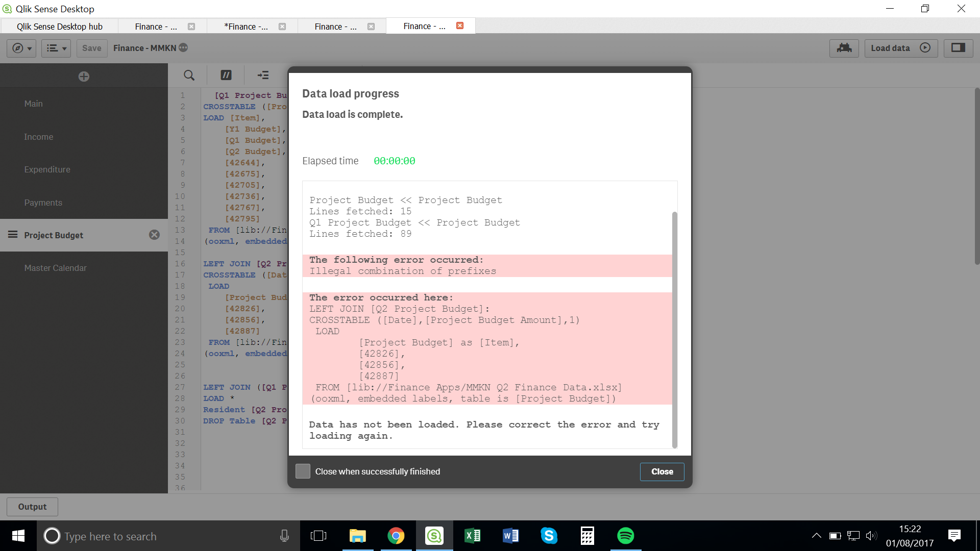This screenshot has height=551, width=980.
Task: Click the network tray icon
Action: point(853,536)
